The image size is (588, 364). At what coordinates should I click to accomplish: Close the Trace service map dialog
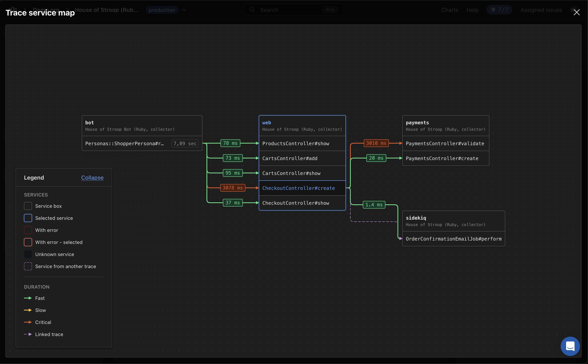577,12
